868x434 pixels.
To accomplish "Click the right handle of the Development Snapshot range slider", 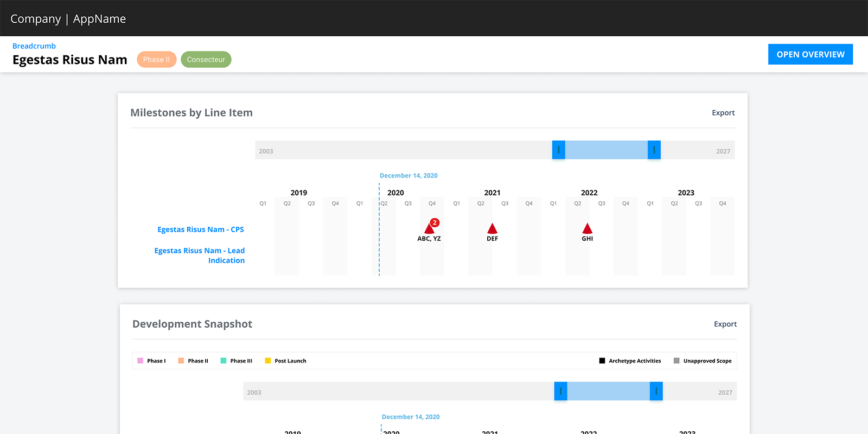I will [x=656, y=391].
